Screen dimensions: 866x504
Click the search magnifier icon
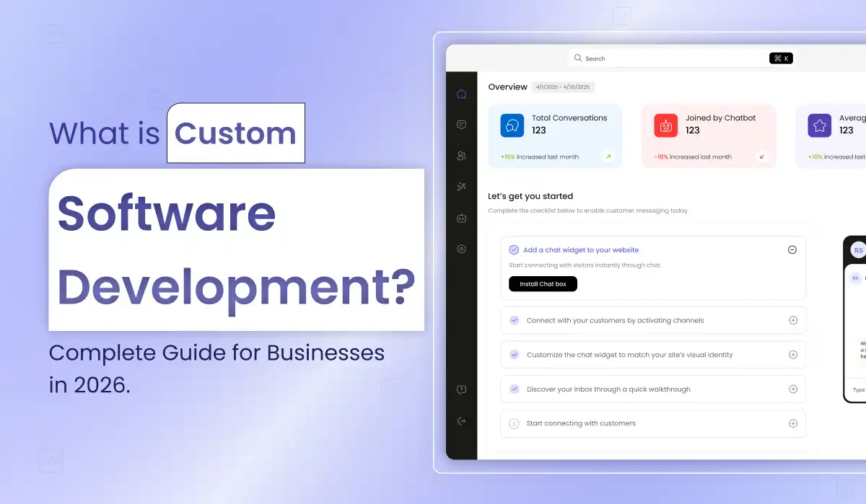[578, 58]
